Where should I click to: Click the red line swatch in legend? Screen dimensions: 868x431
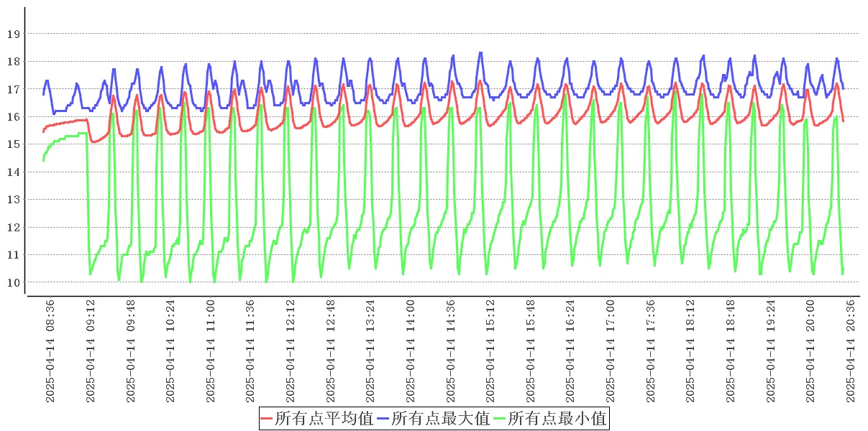point(267,418)
